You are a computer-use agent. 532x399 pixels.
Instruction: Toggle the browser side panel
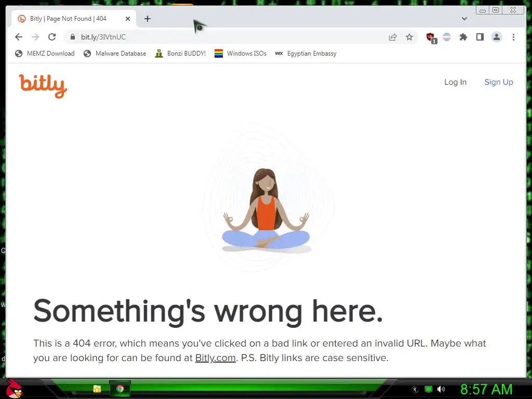pyautogui.click(x=480, y=37)
